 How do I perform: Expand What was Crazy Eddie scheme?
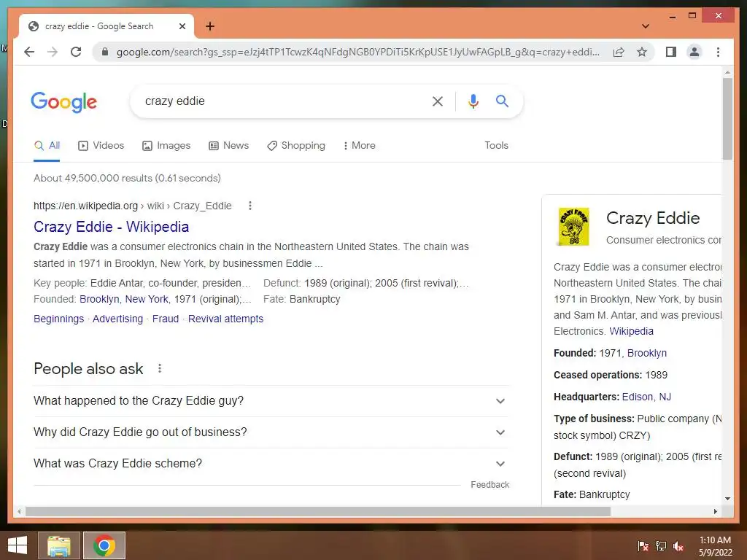pyautogui.click(x=271, y=464)
